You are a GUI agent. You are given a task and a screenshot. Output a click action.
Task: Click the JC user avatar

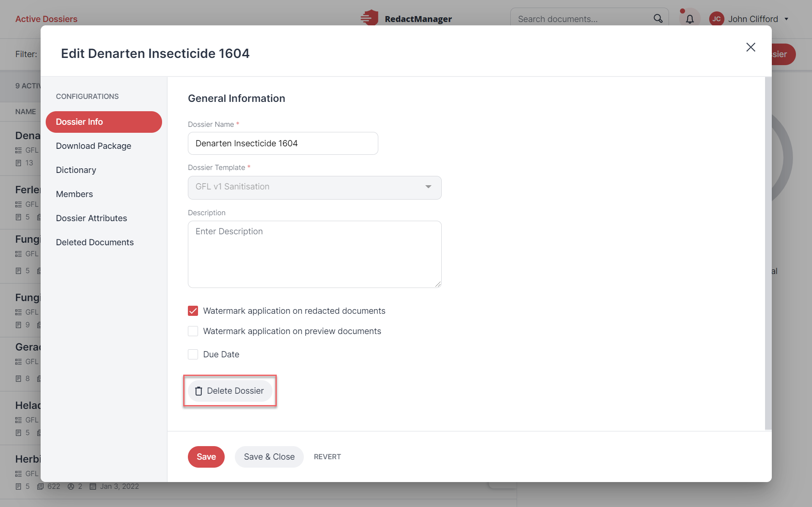coord(716,19)
